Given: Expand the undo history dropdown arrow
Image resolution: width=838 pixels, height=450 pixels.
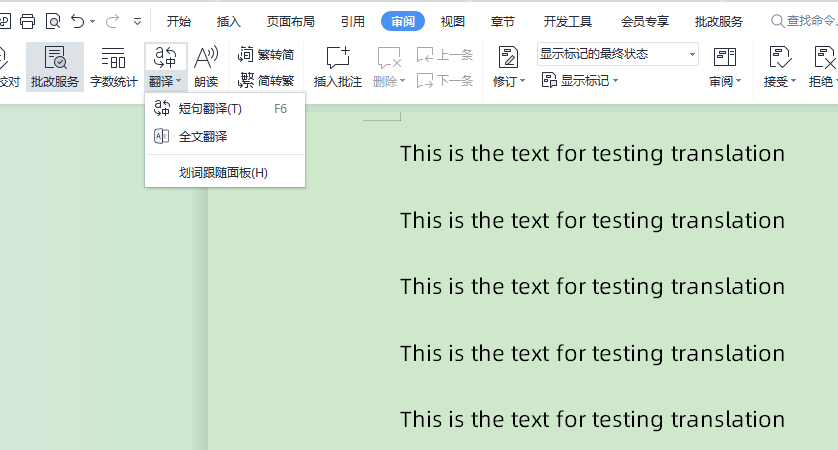Looking at the screenshot, I should tap(92, 22).
